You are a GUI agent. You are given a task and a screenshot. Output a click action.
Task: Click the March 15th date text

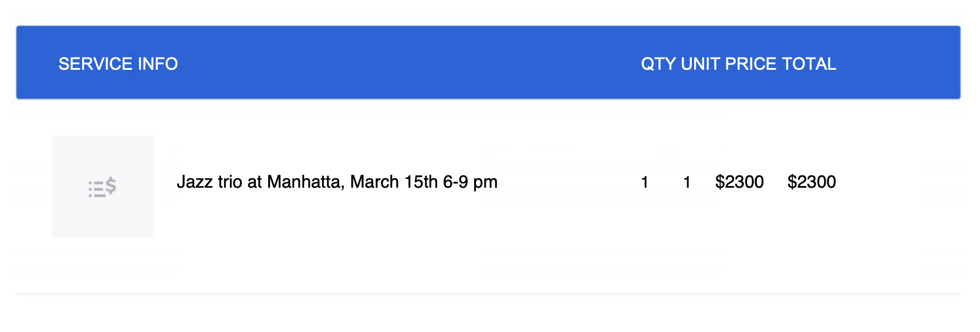click(394, 182)
